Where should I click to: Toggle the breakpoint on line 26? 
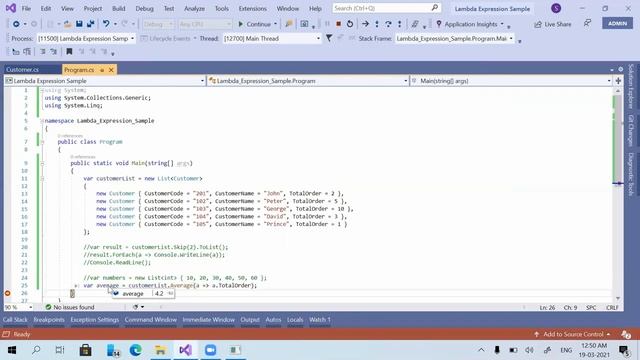point(7,293)
